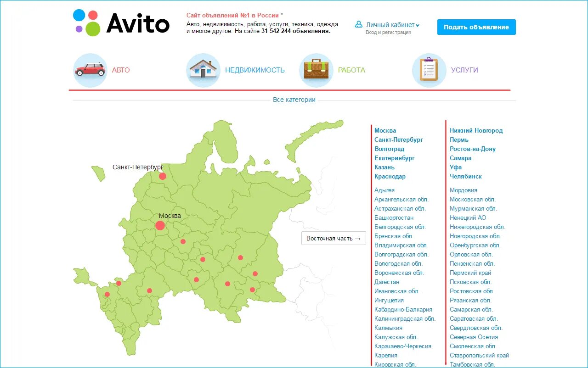Open the clipboard Услуги icon
The image size is (588, 368).
click(429, 70)
